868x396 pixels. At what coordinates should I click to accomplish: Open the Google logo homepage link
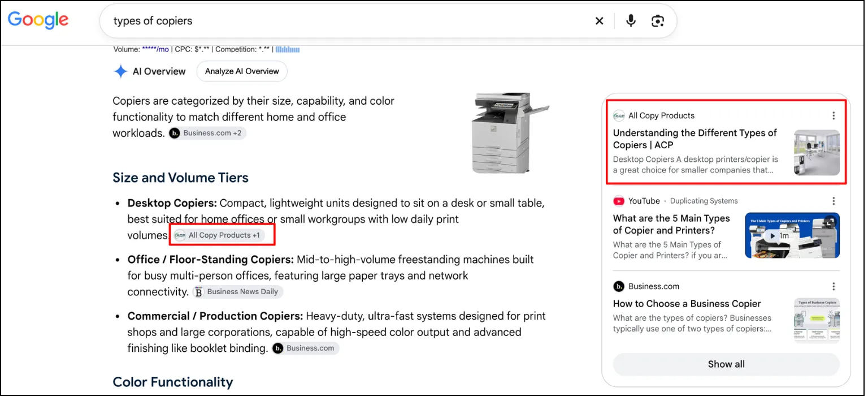(38, 20)
